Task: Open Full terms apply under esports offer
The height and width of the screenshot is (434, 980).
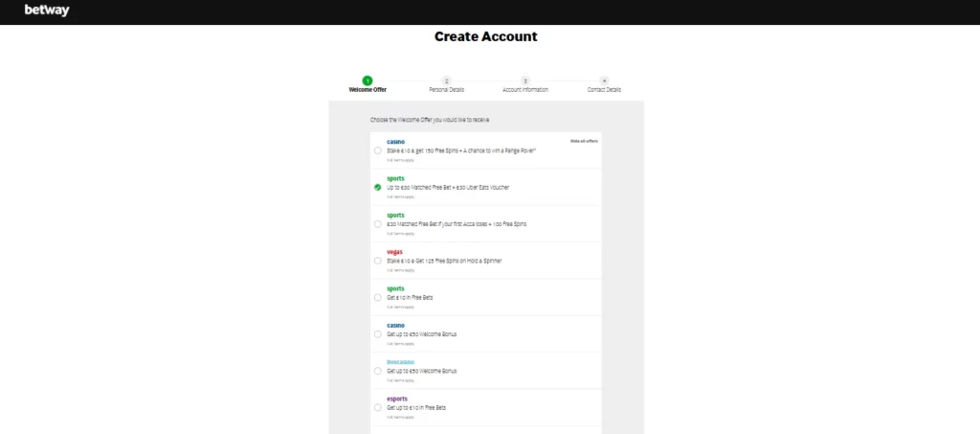Action: (x=400, y=417)
